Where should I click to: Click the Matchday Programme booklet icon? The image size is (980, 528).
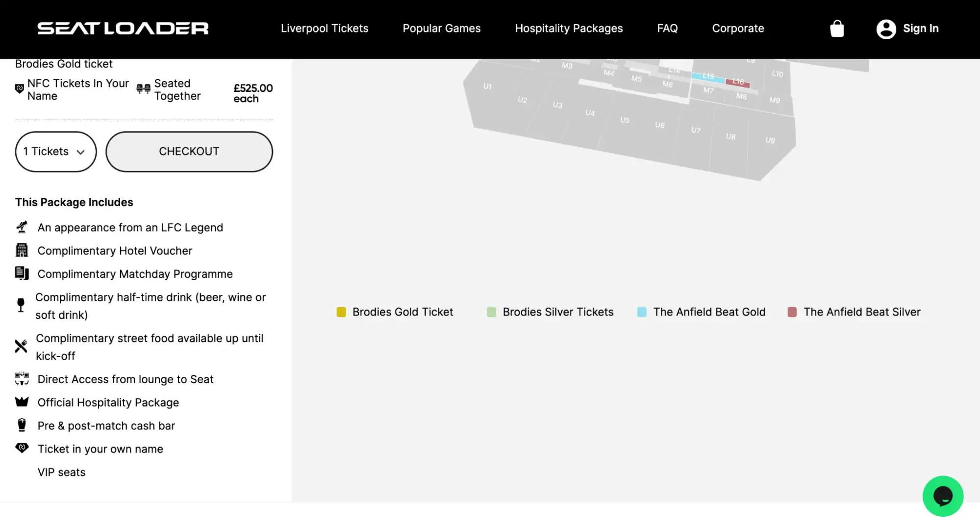click(21, 273)
